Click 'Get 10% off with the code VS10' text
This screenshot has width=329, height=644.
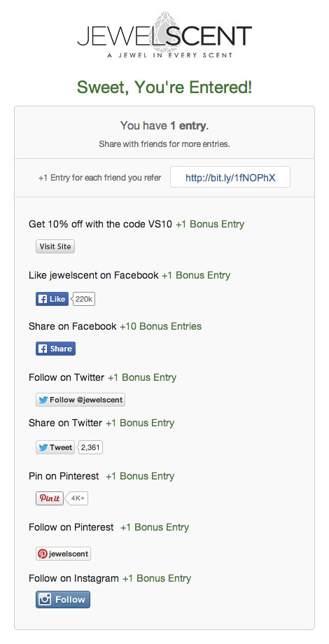(101, 224)
